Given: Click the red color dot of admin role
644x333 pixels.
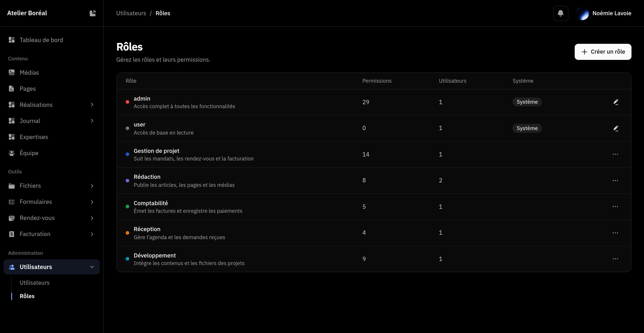Looking at the screenshot, I should click(127, 102).
